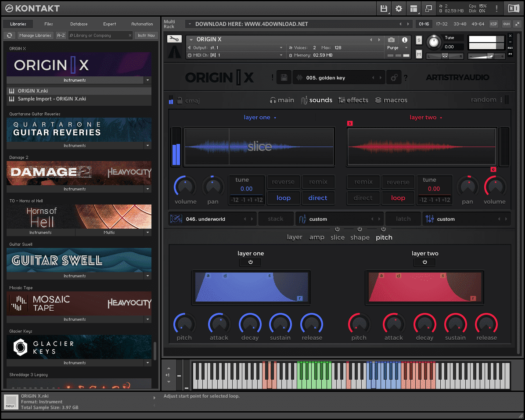Click the Tune knob

click(434, 42)
